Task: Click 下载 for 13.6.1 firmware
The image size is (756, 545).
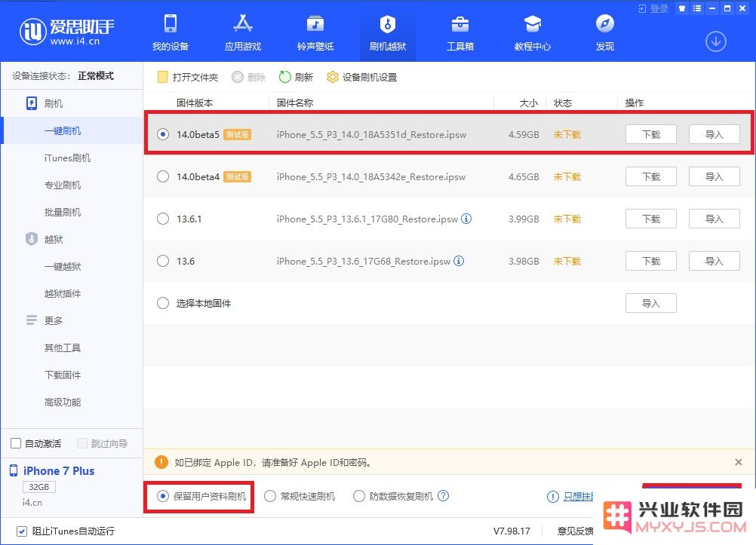Action: click(651, 219)
